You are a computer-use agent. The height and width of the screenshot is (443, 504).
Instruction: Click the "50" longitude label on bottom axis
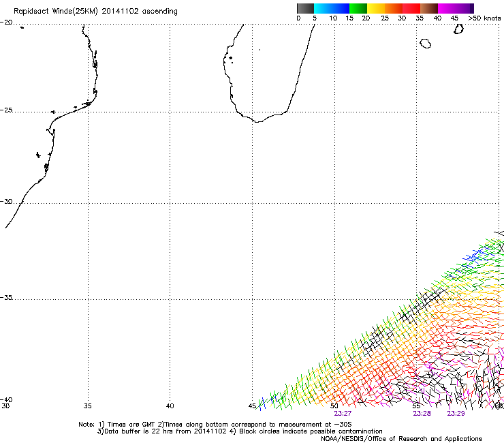click(334, 406)
